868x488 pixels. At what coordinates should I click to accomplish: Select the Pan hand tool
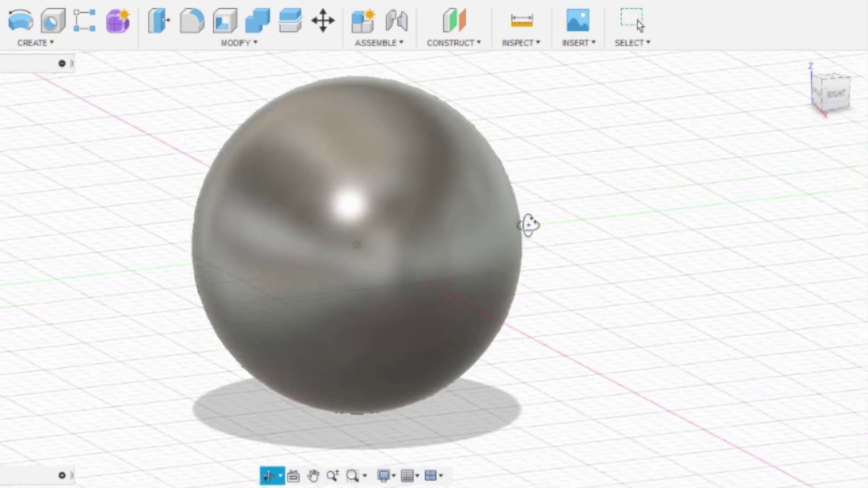tap(313, 476)
